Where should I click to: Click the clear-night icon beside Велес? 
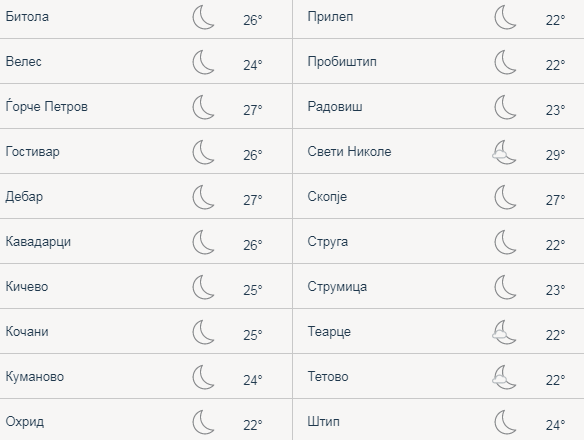203,62
